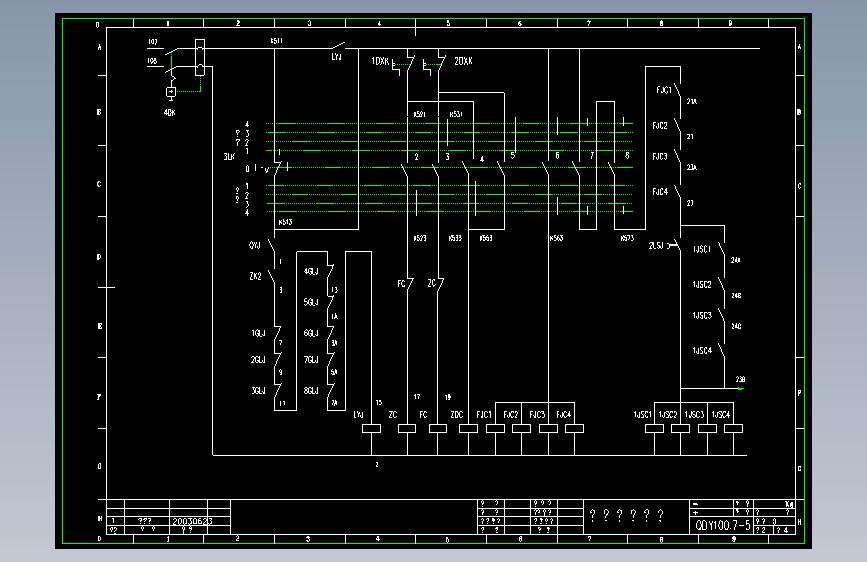The height and width of the screenshot is (562, 867).
Task: Select the 1GLJ relay label
Action: (258, 333)
